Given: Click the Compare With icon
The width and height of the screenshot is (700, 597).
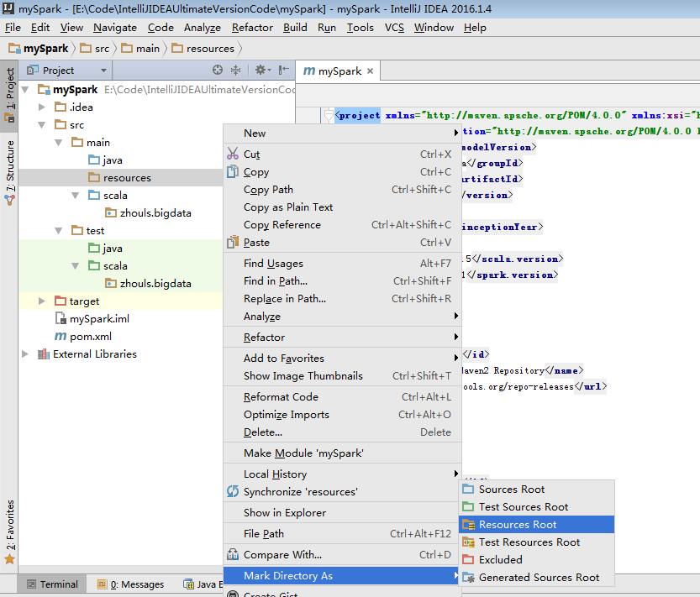Looking at the screenshot, I should [x=233, y=555].
